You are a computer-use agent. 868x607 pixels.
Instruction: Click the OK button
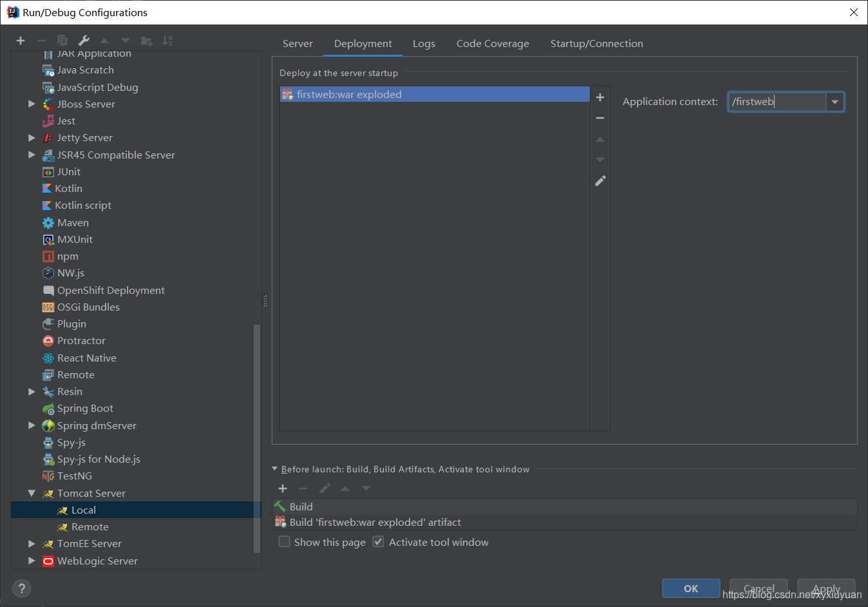pyautogui.click(x=691, y=588)
